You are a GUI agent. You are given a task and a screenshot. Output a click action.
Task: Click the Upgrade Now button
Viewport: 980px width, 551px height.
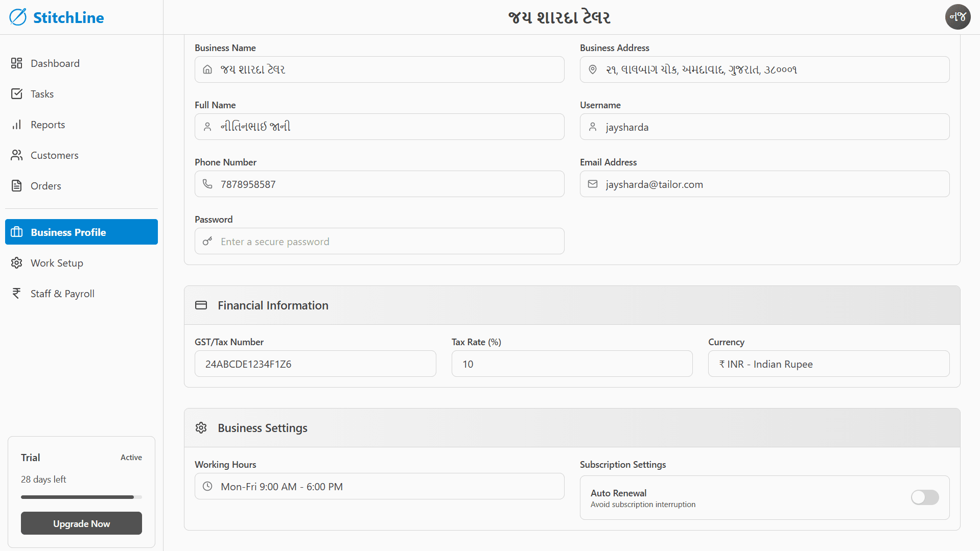coord(81,523)
